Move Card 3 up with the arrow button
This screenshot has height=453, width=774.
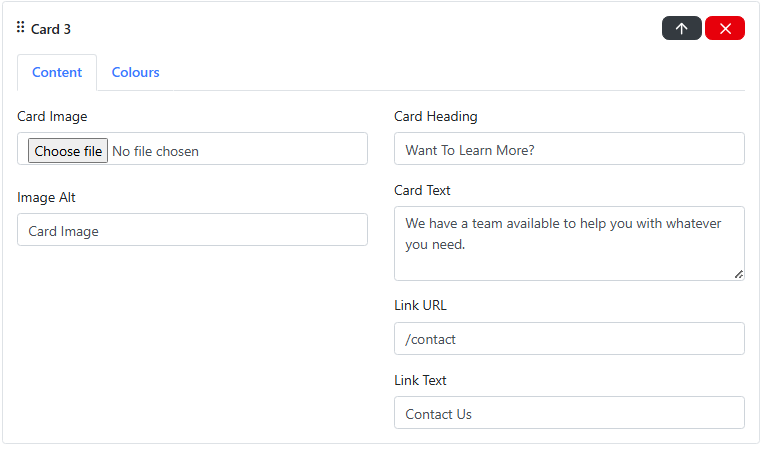click(681, 29)
